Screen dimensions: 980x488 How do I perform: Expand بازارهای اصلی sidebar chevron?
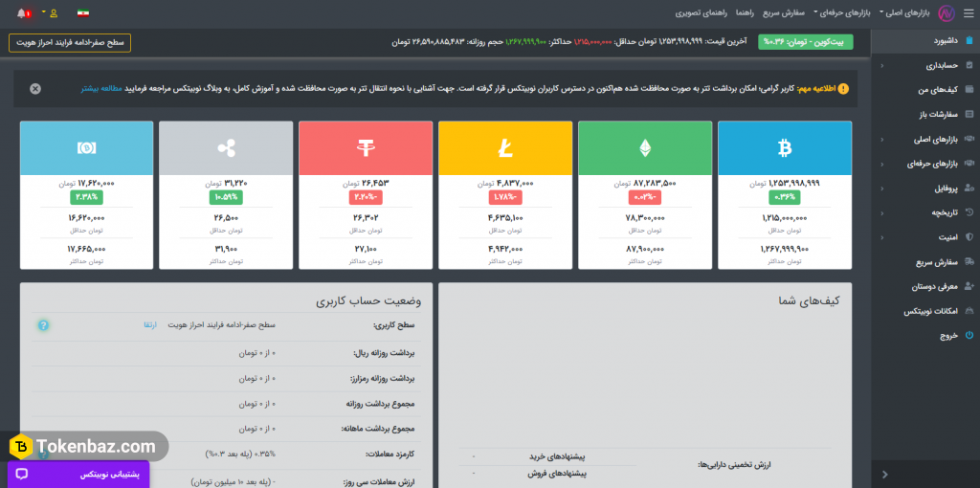tap(881, 140)
